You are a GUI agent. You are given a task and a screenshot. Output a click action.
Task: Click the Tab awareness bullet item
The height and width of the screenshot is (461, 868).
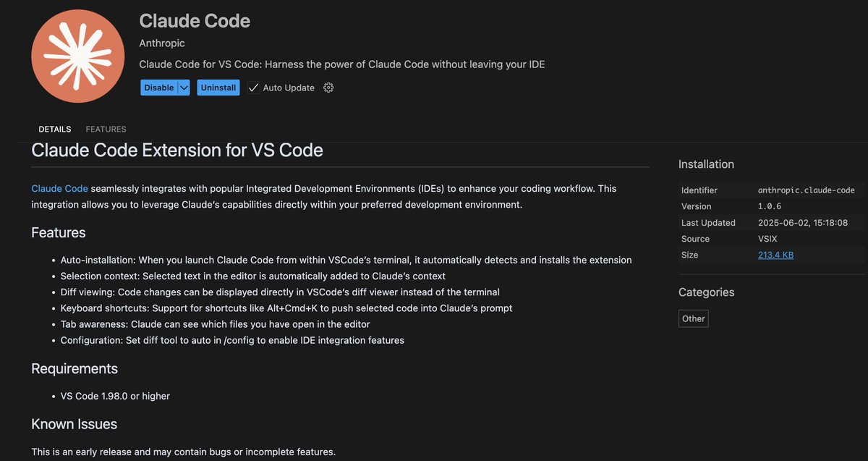tap(215, 324)
